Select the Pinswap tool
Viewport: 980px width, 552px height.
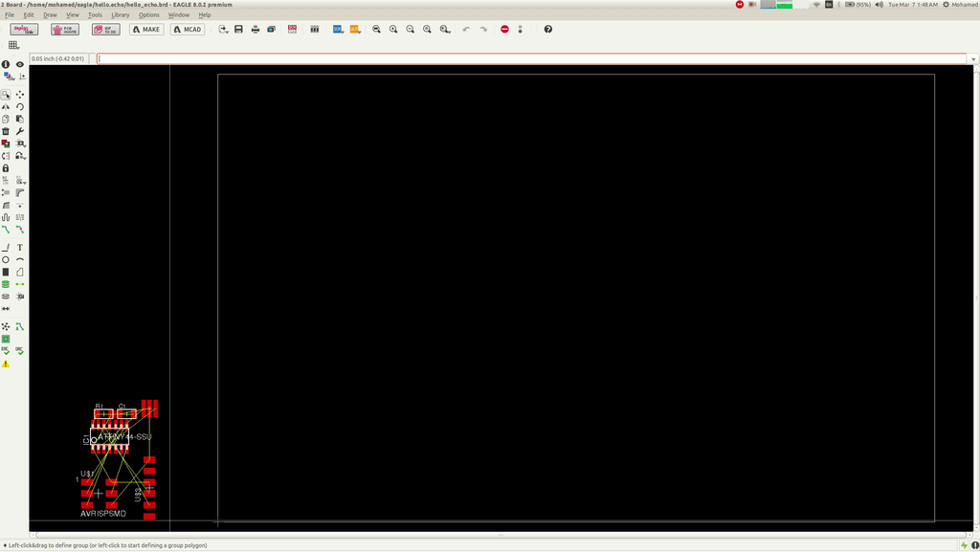click(x=6, y=156)
